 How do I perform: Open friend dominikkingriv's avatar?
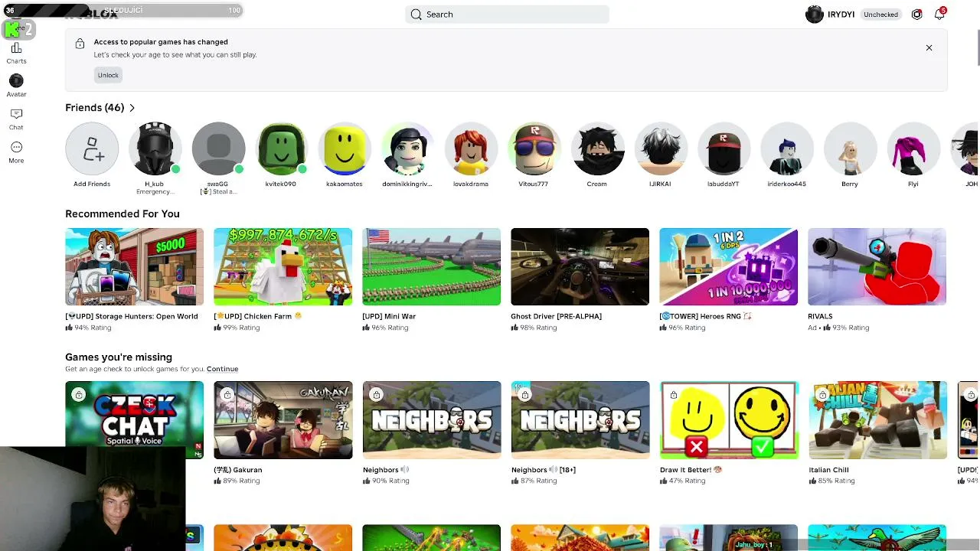[x=407, y=148]
